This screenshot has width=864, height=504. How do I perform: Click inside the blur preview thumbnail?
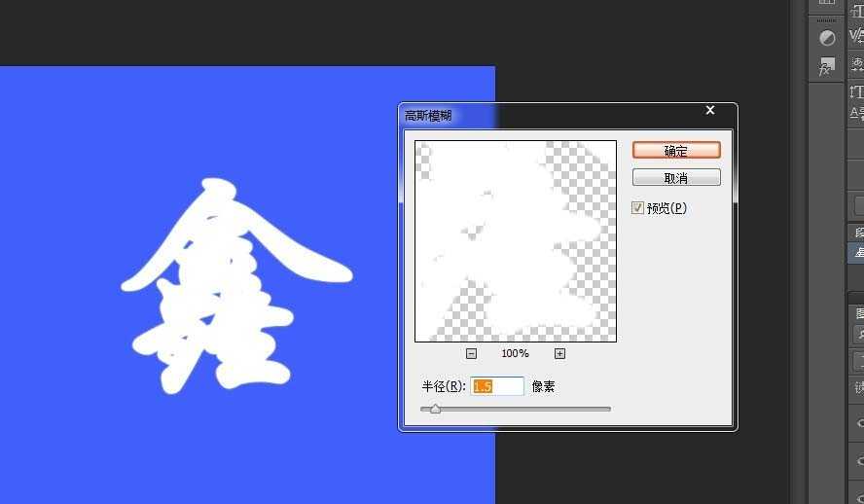[515, 240]
